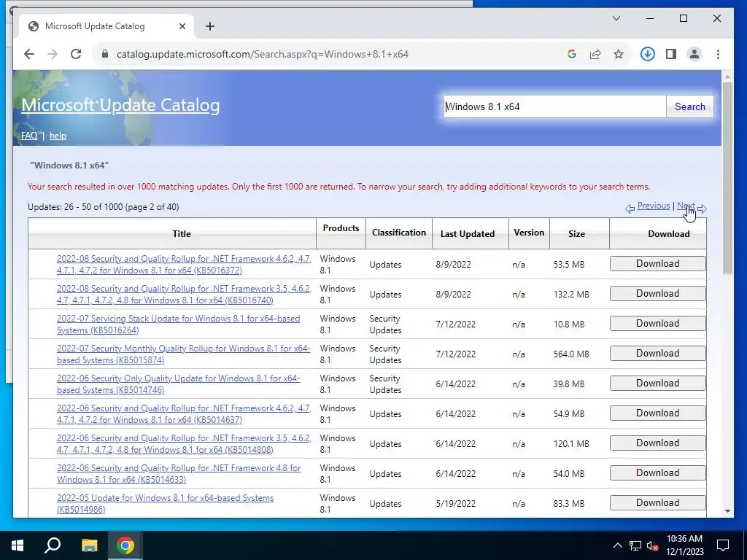This screenshot has width=747, height=560.
Task: Go back using the browser back arrow
Action: coord(29,54)
